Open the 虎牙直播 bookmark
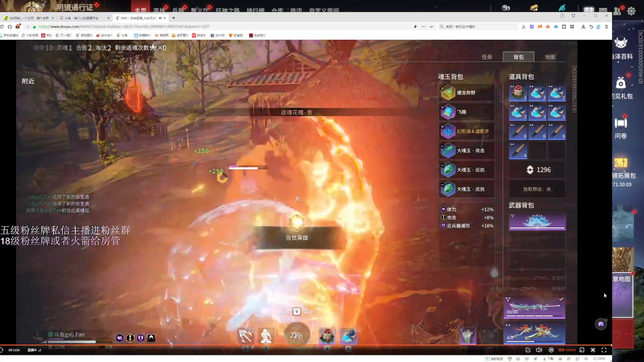This screenshot has height=362, width=644. tap(180, 35)
